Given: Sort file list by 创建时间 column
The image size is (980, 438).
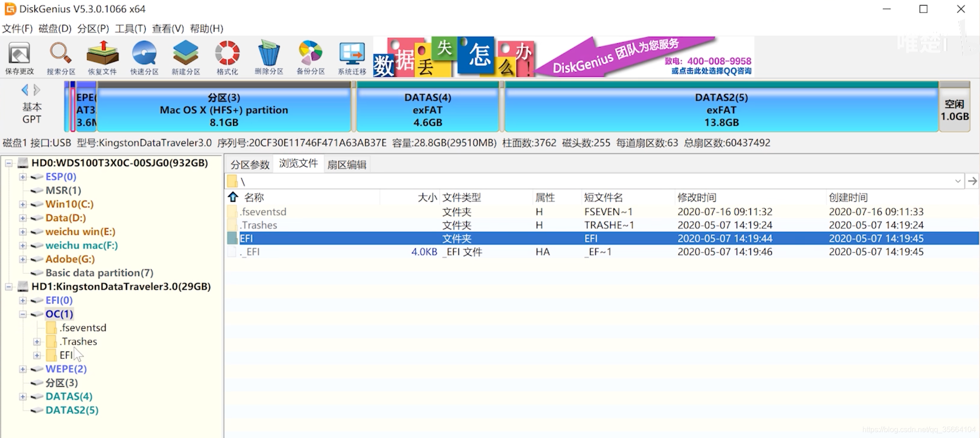Looking at the screenshot, I should click(848, 197).
